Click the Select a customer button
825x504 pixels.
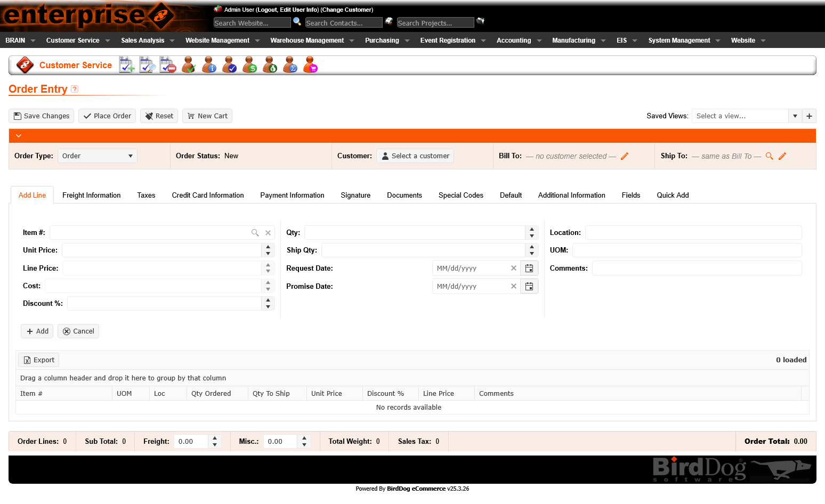[415, 156]
